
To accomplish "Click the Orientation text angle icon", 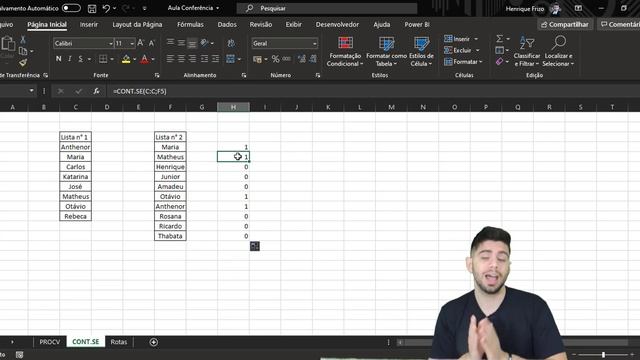I will coord(204,43).
